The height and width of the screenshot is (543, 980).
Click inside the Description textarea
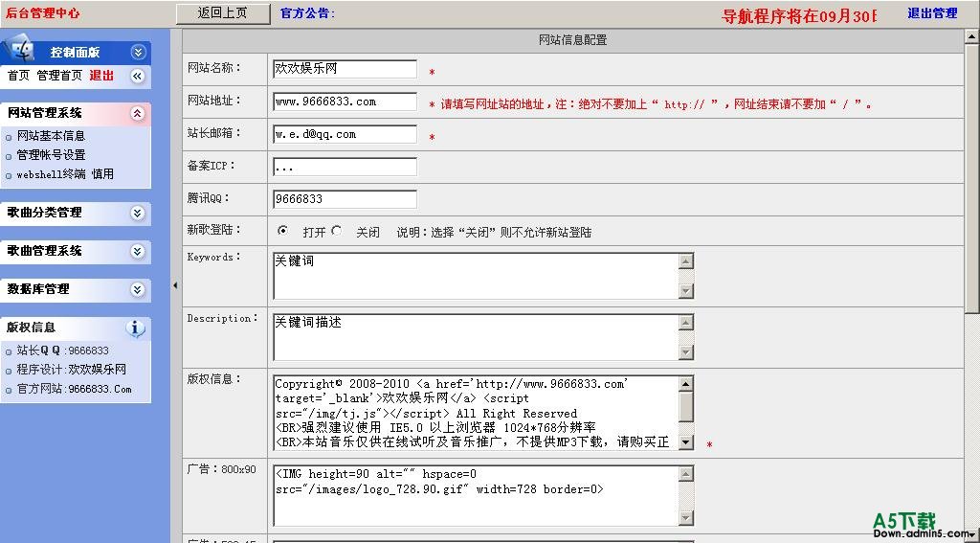(x=477, y=337)
